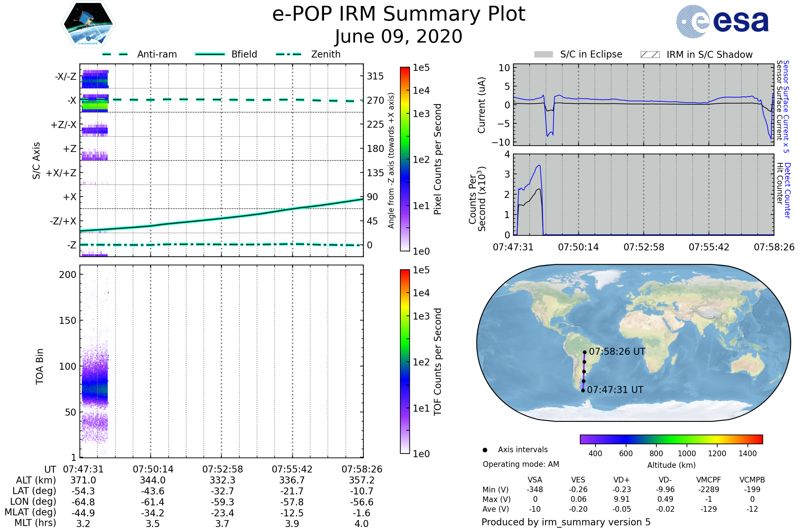
Task: Click the Anti-ram dashed line legend marker
Action: point(115,54)
